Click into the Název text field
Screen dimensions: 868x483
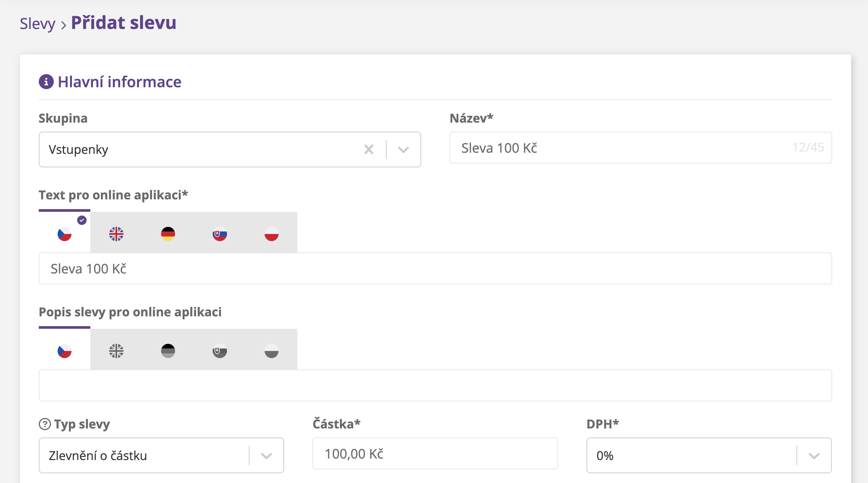point(621,148)
